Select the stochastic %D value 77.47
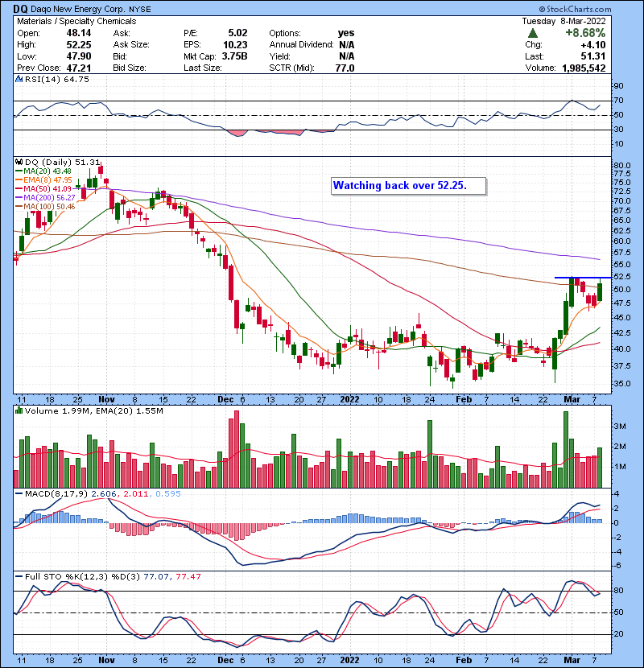Image resolution: width=644 pixels, height=668 pixels. click(x=188, y=576)
